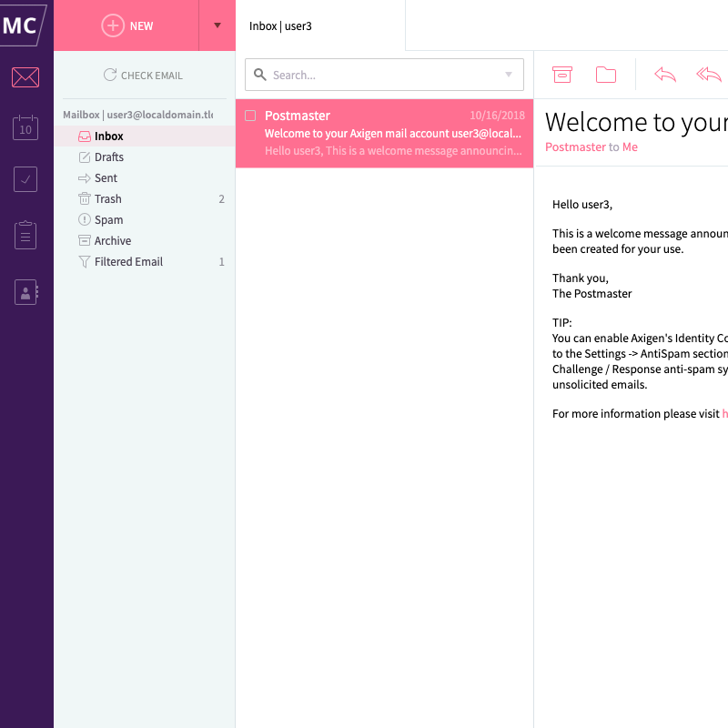Click the Spam warning icon
The height and width of the screenshot is (728, 728).
click(x=85, y=219)
